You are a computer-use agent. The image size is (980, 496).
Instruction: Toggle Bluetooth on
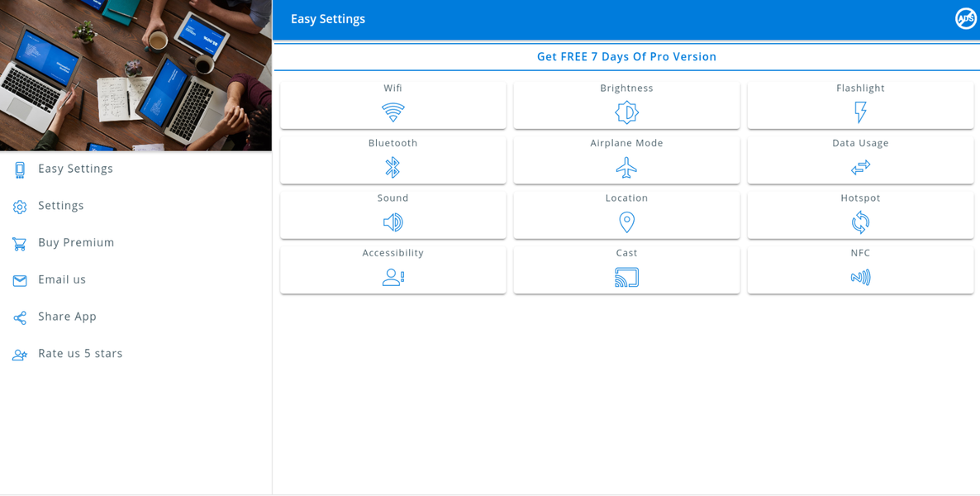(392, 168)
